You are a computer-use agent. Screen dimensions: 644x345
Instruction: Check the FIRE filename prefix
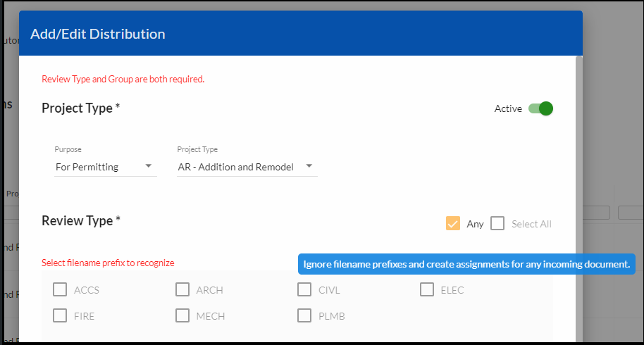[60, 316]
